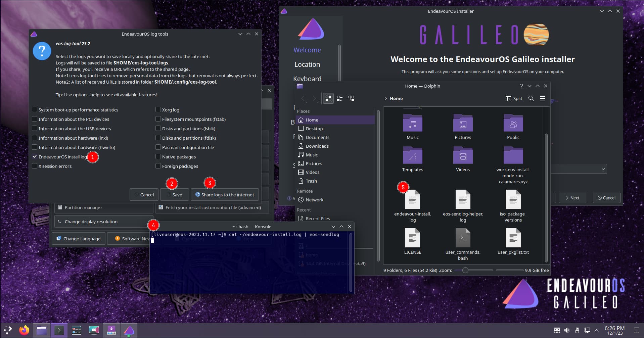Launch Firefox from the taskbar
Viewport: 644px width, 338px height.
point(24,330)
